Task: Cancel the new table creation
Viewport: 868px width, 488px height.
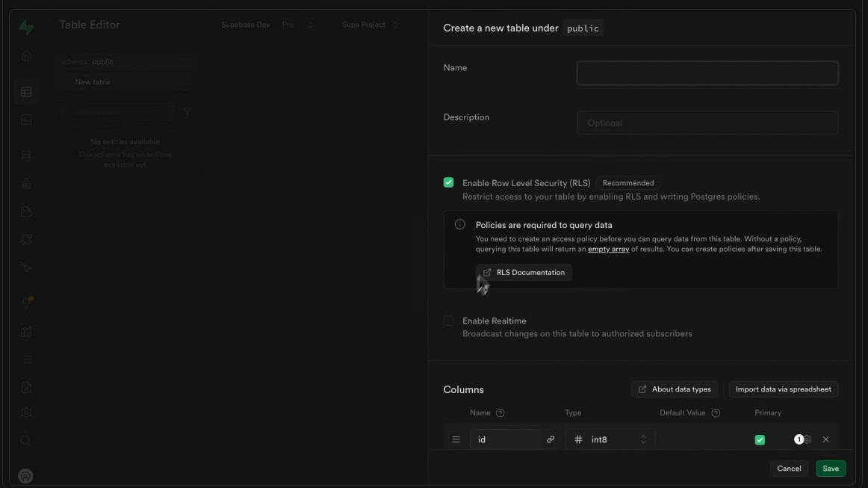Action: [789, 469]
